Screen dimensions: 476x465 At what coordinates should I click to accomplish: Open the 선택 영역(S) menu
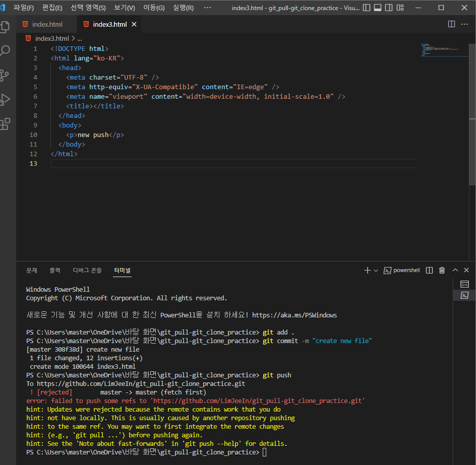click(x=88, y=8)
